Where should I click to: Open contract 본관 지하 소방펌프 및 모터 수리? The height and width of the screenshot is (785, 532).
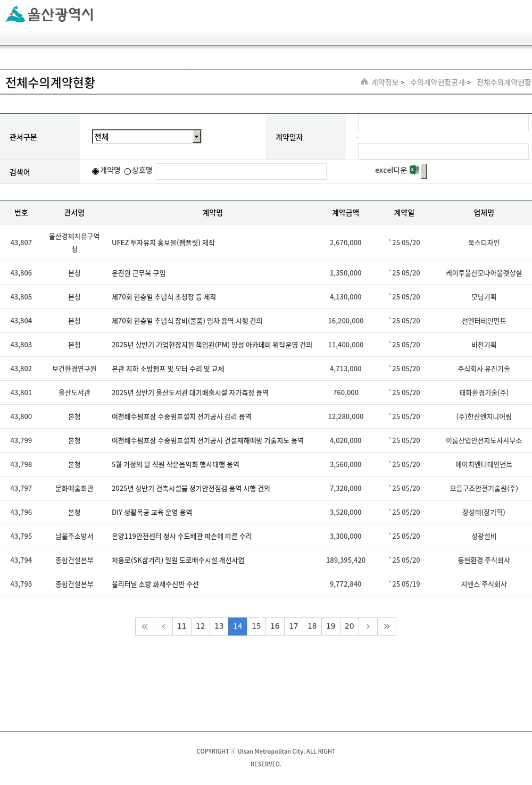(x=168, y=369)
